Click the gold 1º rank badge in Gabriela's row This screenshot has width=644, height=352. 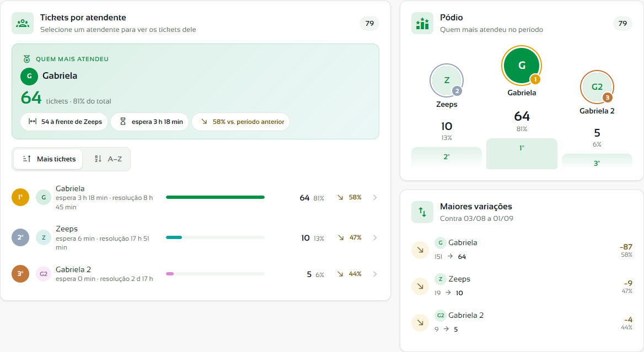(20, 197)
